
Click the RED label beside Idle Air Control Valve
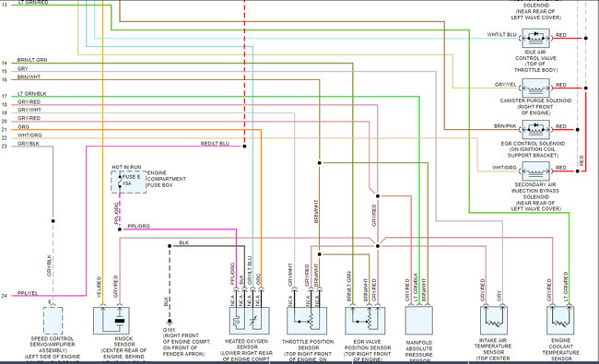click(561, 35)
